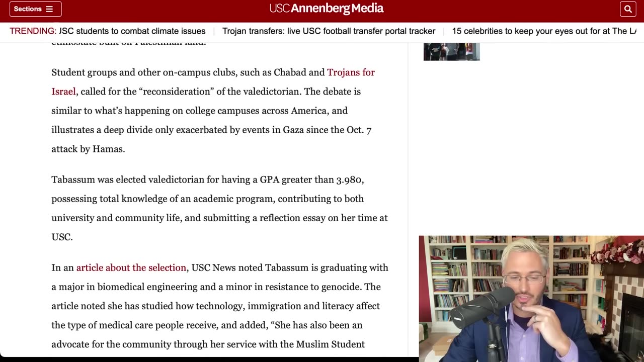Viewport: 644px width, 362px height.
Task: Open 'Trojans for Israel' link
Action: (x=213, y=82)
